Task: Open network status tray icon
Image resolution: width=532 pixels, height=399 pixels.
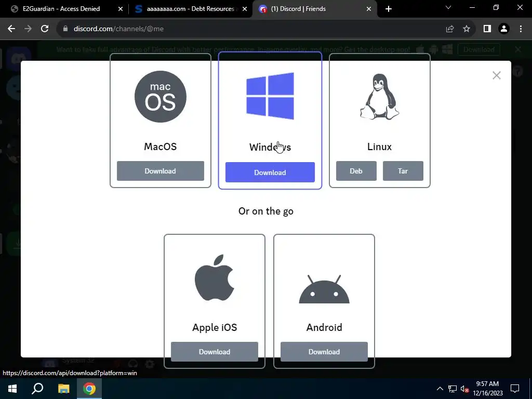Action: (453, 389)
